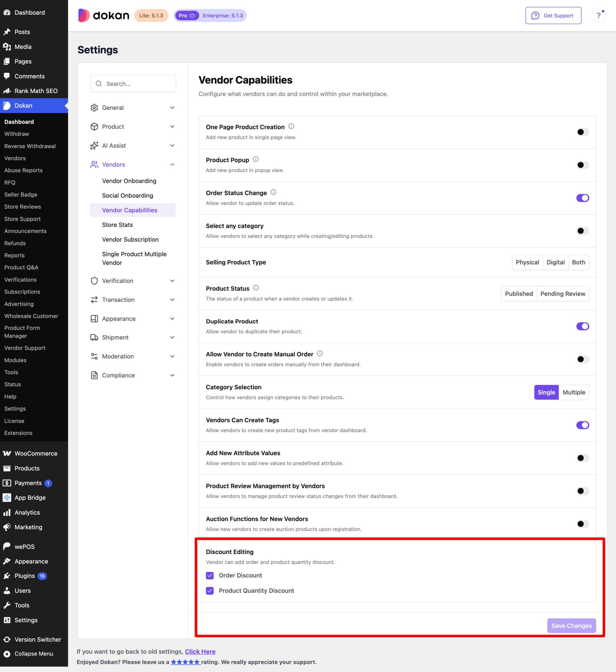Image resolution: width=616 pixels, height=672 pixels.
Task: Click the Plugins icon in the admin menu
Action: (x=7, y=576)
